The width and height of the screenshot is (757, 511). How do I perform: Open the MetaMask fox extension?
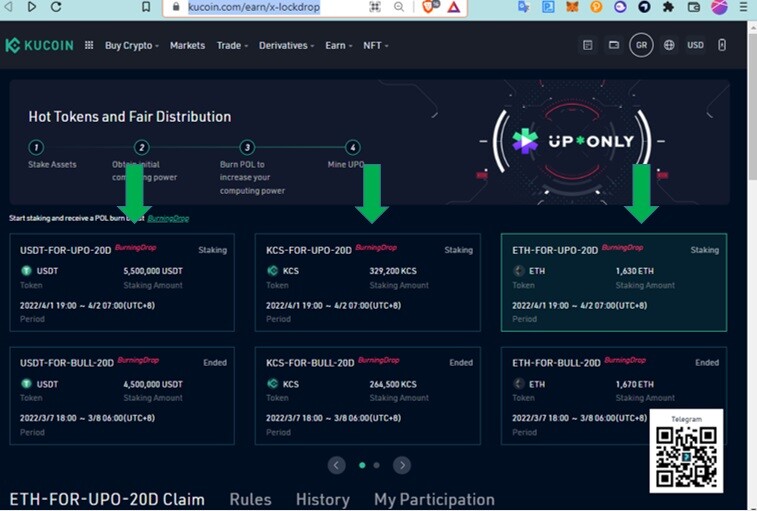point(572,7)
